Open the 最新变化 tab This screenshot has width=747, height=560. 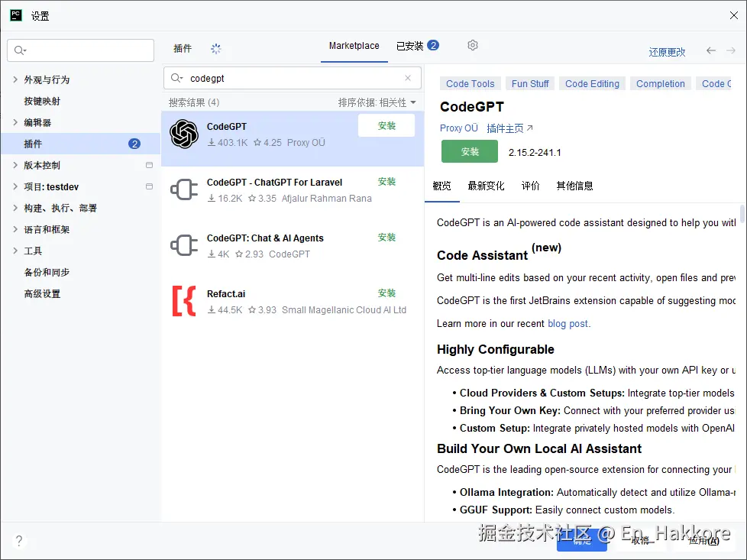tap(486, 186)
